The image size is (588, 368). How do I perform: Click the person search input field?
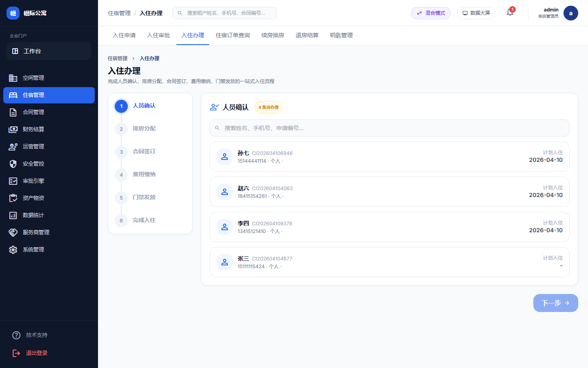pos(389,128)
